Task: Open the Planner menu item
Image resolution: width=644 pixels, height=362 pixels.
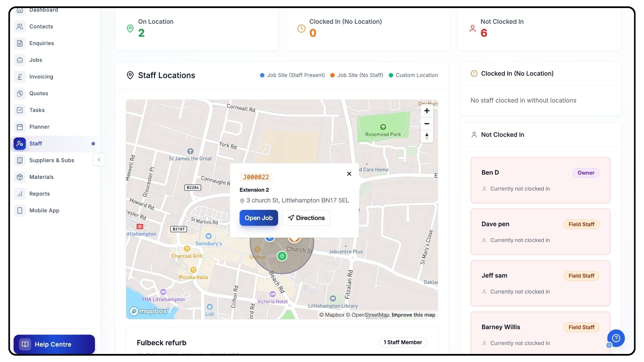Action: [x=39, y=127]
